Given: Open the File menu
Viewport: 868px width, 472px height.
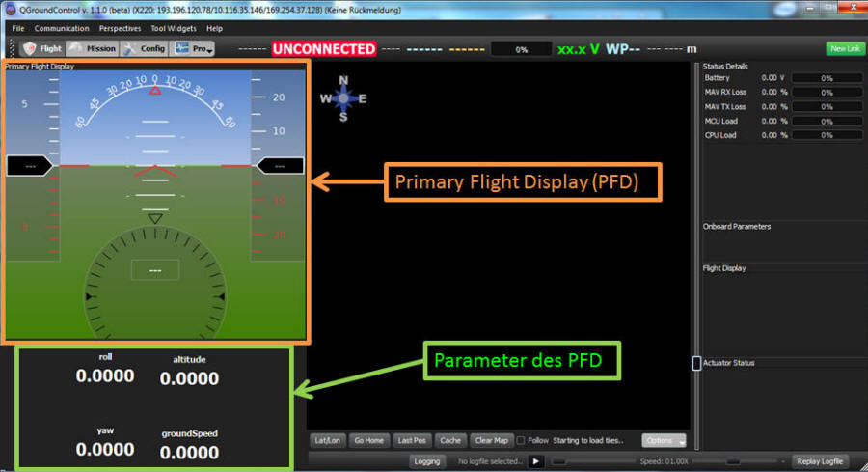Looking at the screenshot, I should tap(17, 28).
